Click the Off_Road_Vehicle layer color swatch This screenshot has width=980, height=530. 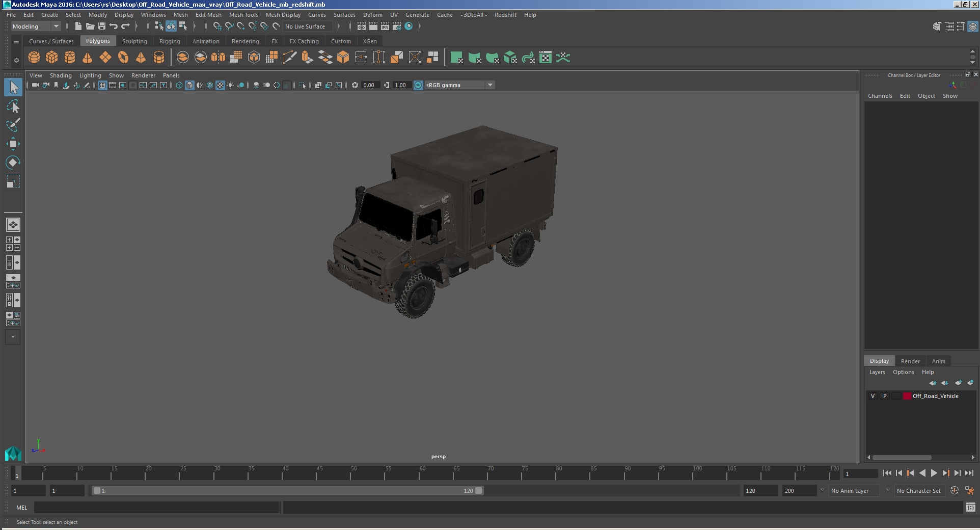(907, 396)
